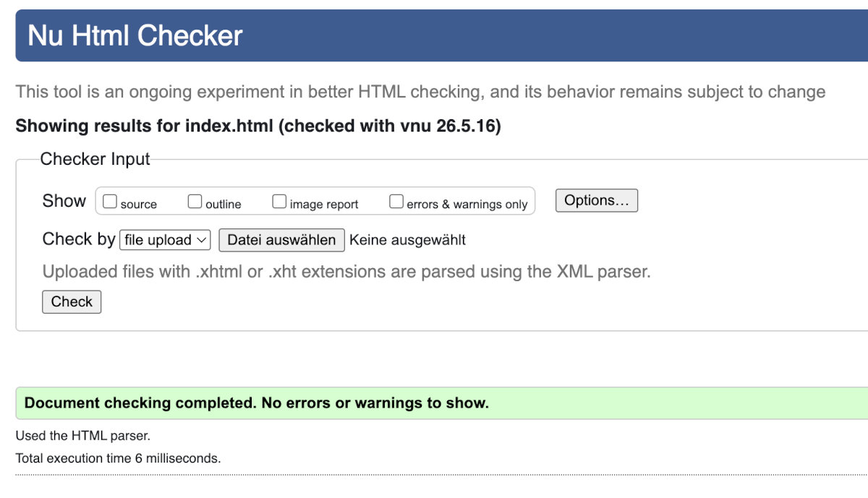
Task: Click the 'Show' label text
Action: [x=64, y=201]
